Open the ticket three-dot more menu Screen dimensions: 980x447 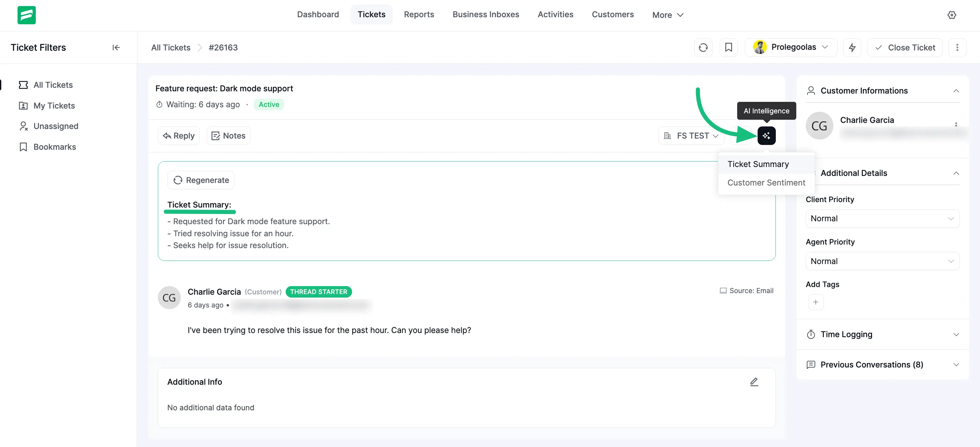click(957, 48)
